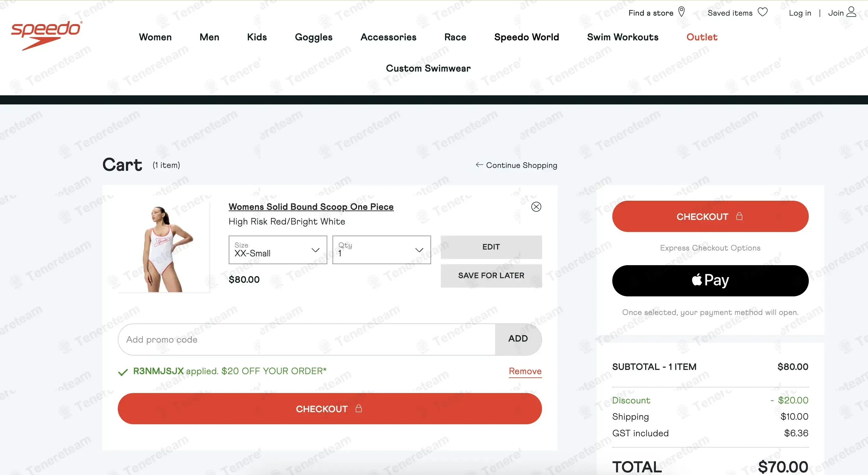The width and height of the screenshot is (868, 475).
Task: Remove the applied promo code R3NMJSJX
Action: 525,371
